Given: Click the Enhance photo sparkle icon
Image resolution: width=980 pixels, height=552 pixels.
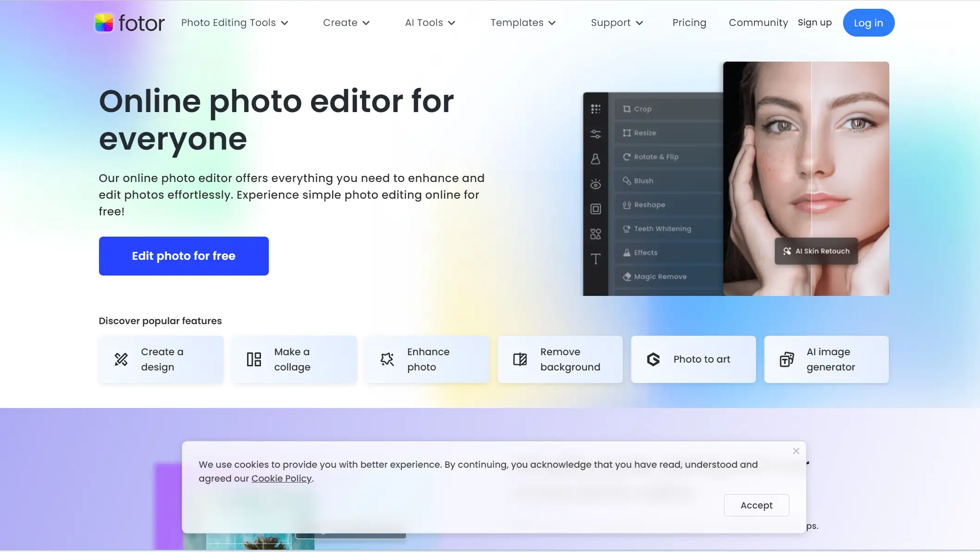Looking at the screenshot, I should pos(387,359).
